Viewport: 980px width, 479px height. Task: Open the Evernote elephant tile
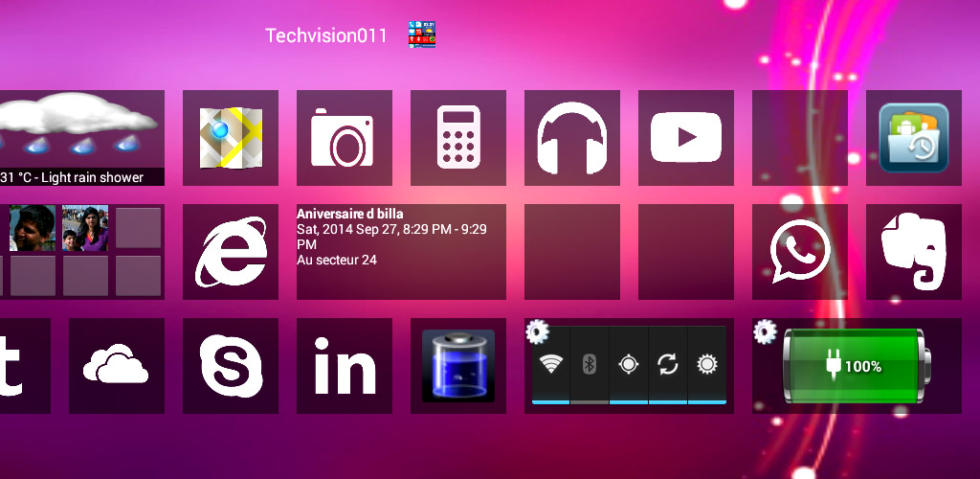click(914, 252)
